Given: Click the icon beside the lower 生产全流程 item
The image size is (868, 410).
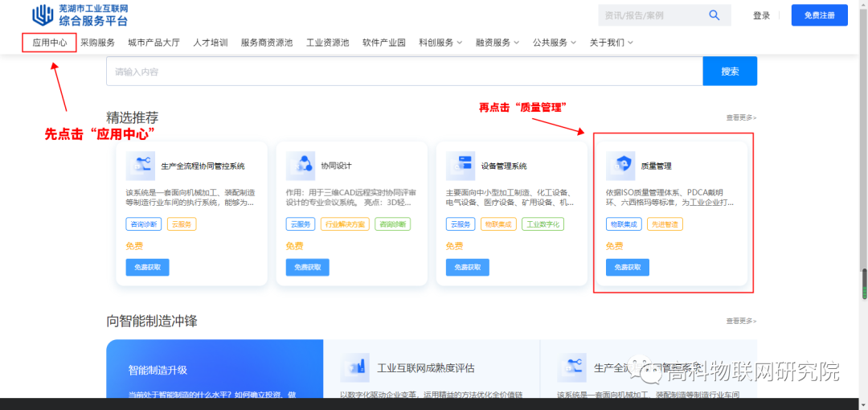Looking at the screenshot, I should [x=572, y=367].
